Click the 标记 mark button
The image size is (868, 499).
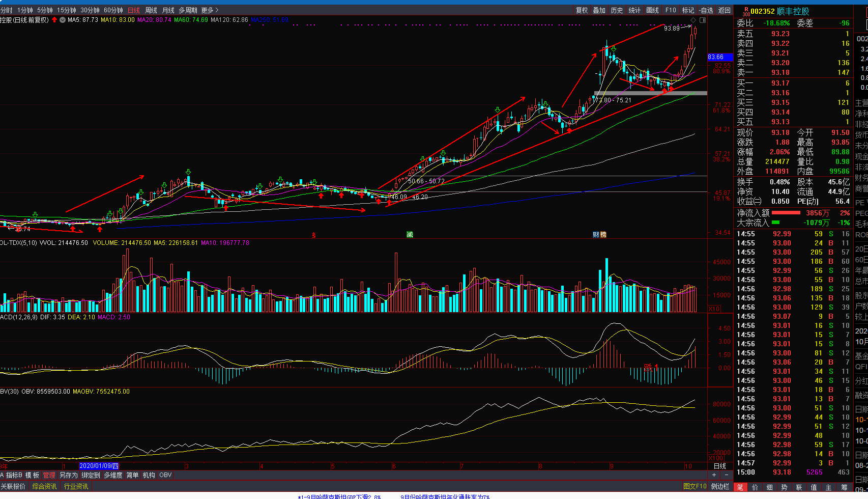click(x=688, y=10)
